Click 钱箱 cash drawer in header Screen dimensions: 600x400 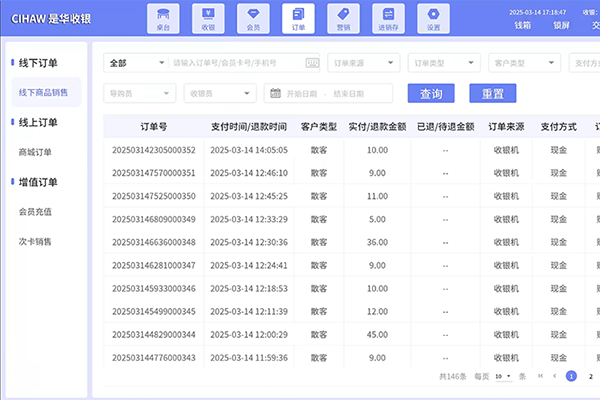click(523, 26)
